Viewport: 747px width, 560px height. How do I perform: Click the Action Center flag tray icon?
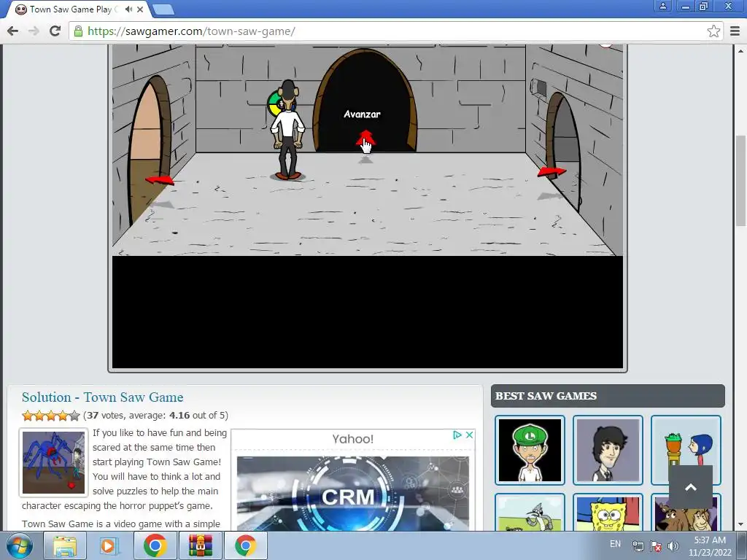[x=656, y=546]
